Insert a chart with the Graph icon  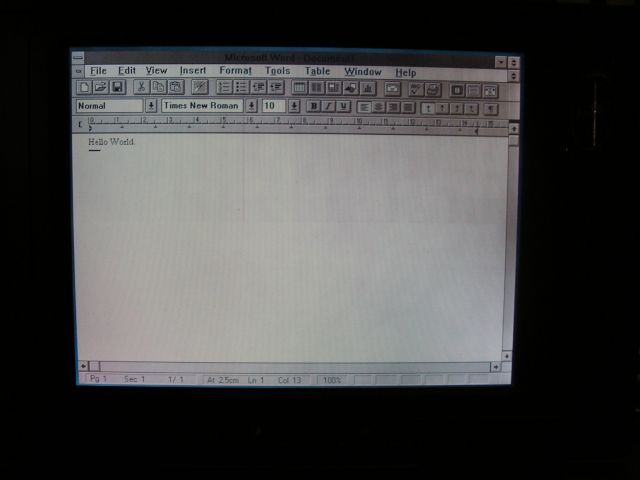pyautogui.click(x=368, y=89)
